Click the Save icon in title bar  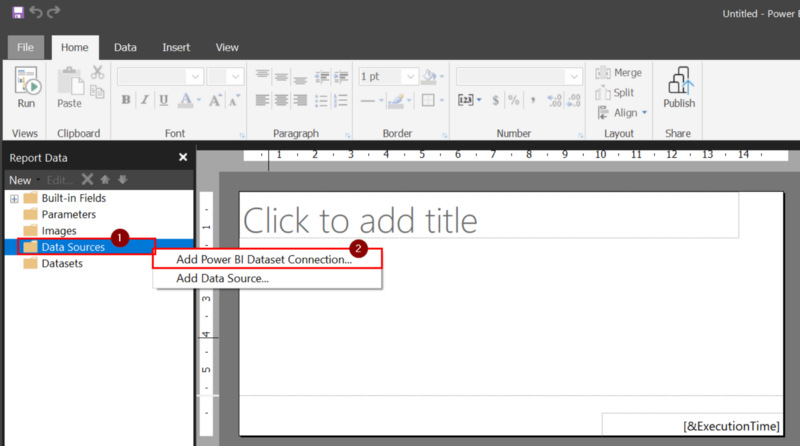tap(17, 13)
